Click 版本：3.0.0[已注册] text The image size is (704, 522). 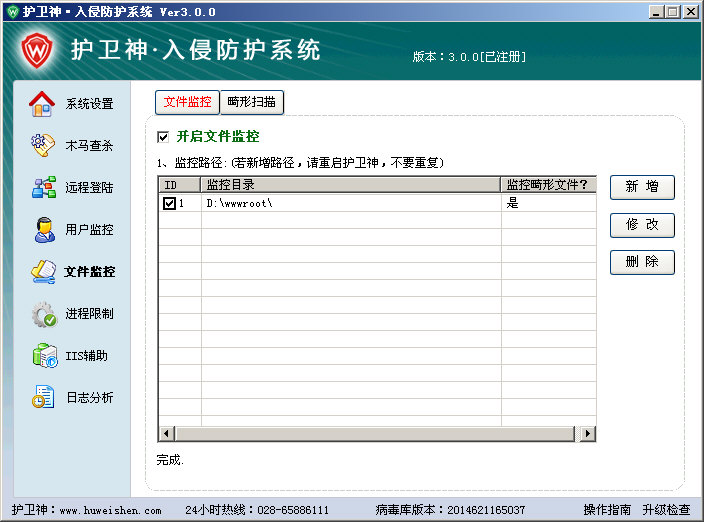click(469, 57)
